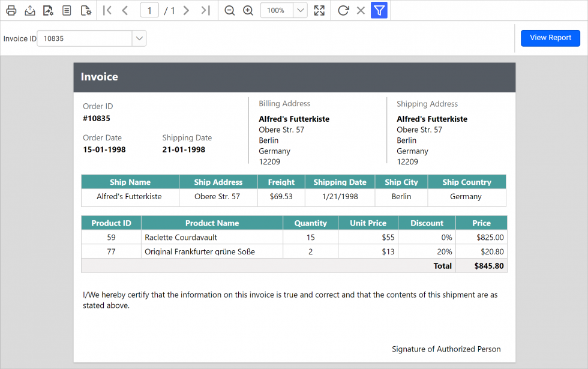Click product ID 77 cell
Screen dimensions: 588x369
[112, 251]
